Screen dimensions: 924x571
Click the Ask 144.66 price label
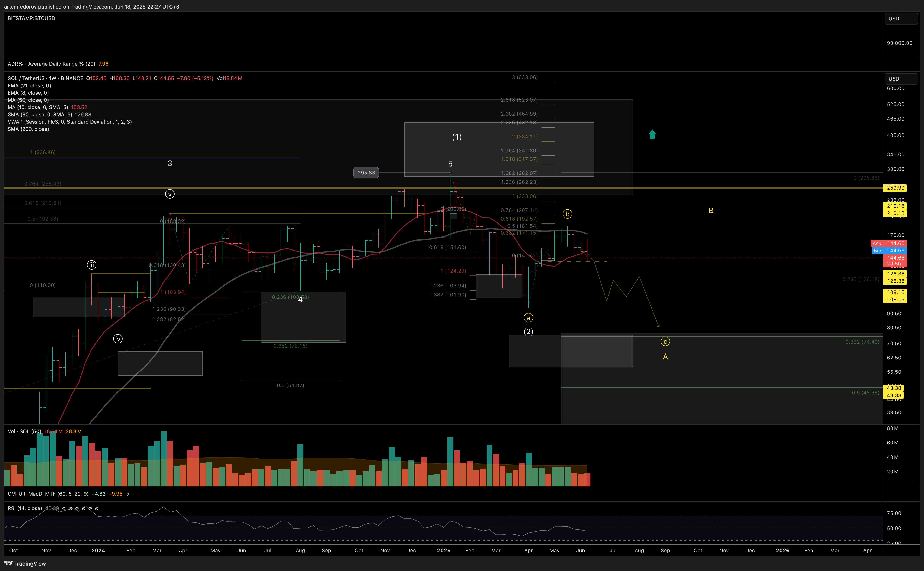coord(888,244)
